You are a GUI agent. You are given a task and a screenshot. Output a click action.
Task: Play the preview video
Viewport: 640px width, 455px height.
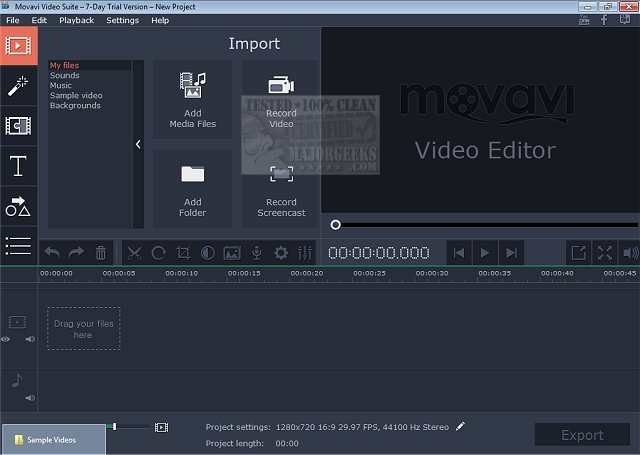(485, 253)
